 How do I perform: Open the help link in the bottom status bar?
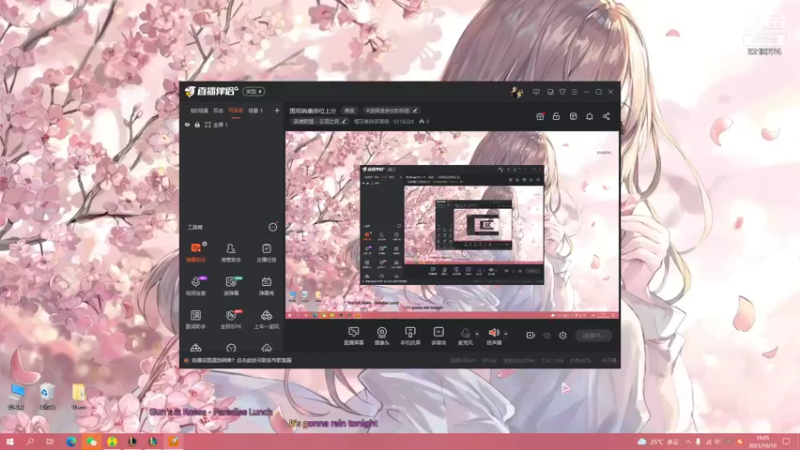pos(241,360)
